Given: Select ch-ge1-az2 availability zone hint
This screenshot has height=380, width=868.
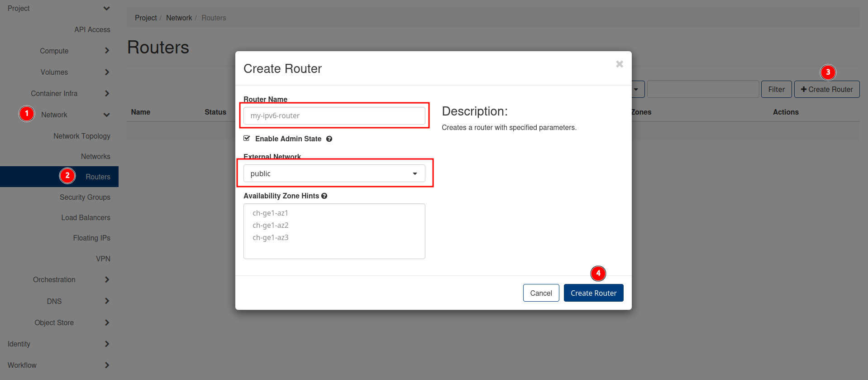Looking at the screenshot, I should point(271,226).
